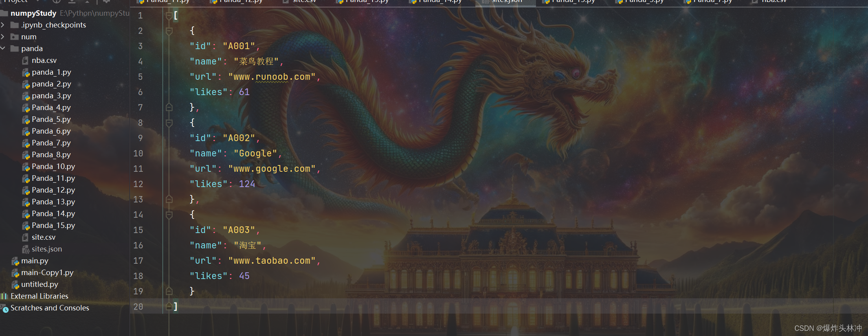Click the Scratches and Consoles icon
Screen dimensions: 868x336
[x=5, y=308]
